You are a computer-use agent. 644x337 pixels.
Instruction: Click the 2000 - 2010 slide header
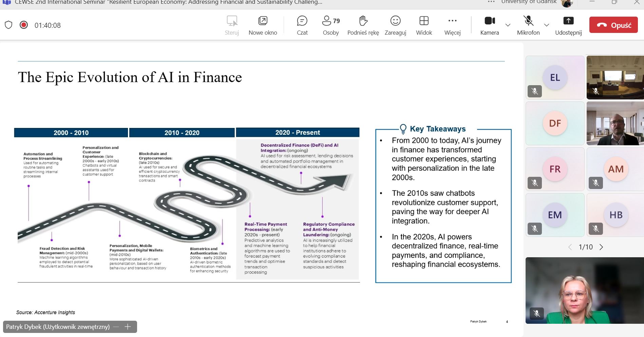tap(71, 133)
